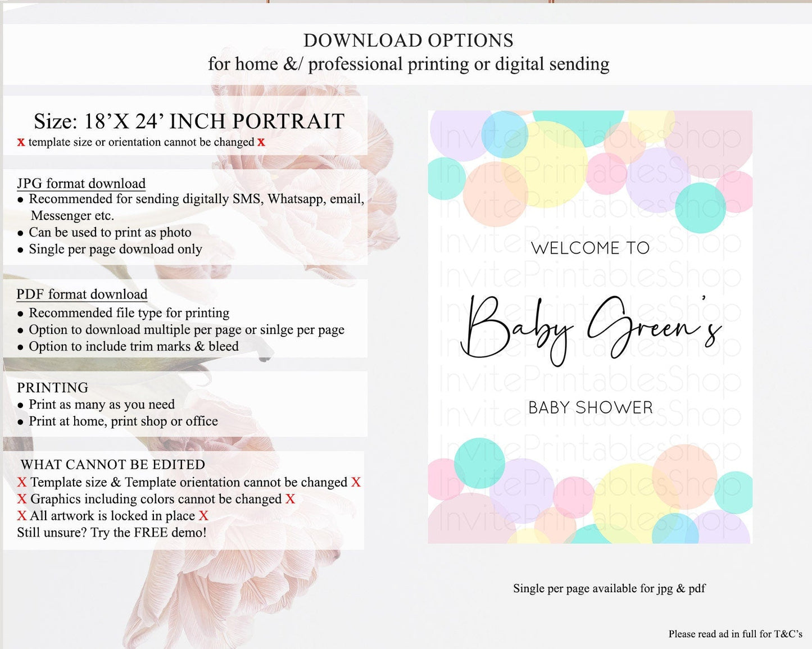Click the "PRINTING" section heading
The image size is (812, 649).
click(53, 388)
